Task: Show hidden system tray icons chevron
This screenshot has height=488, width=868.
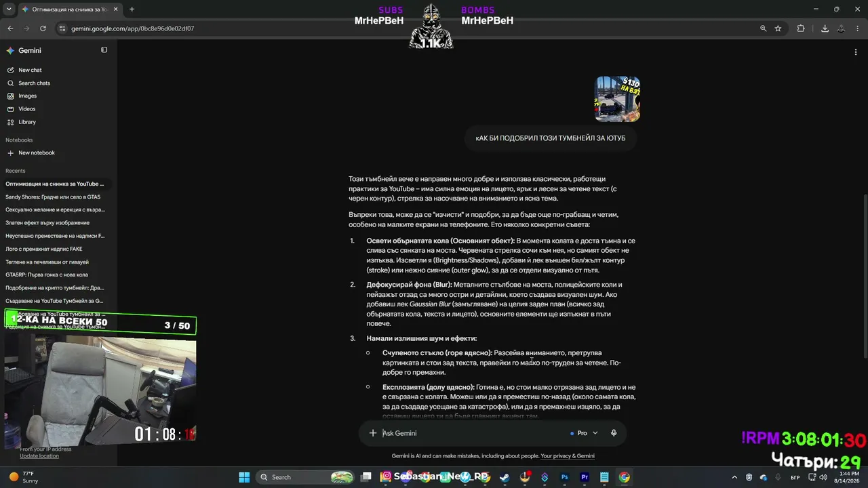Action: click(x=734, y=477)
